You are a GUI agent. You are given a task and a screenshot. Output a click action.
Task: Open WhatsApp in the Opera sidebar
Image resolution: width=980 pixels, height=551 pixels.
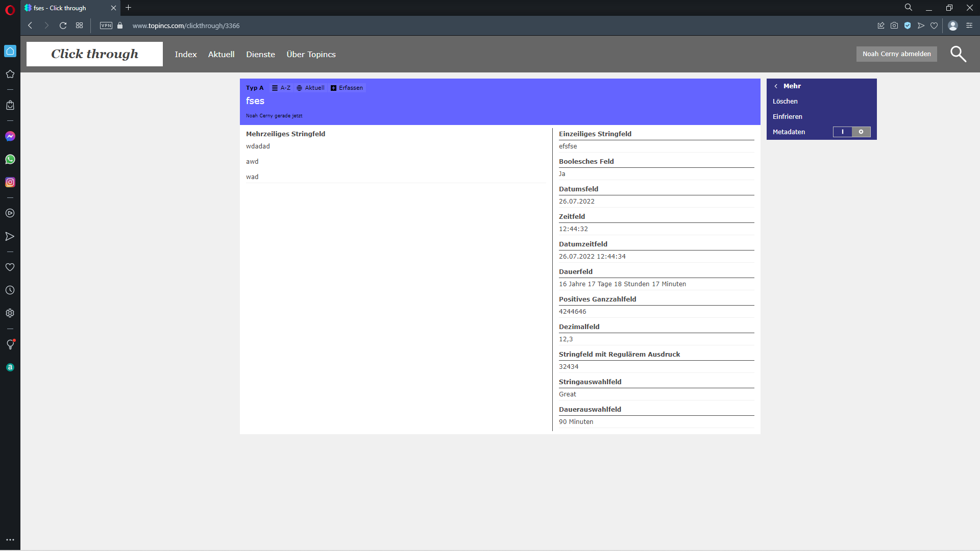10,159
